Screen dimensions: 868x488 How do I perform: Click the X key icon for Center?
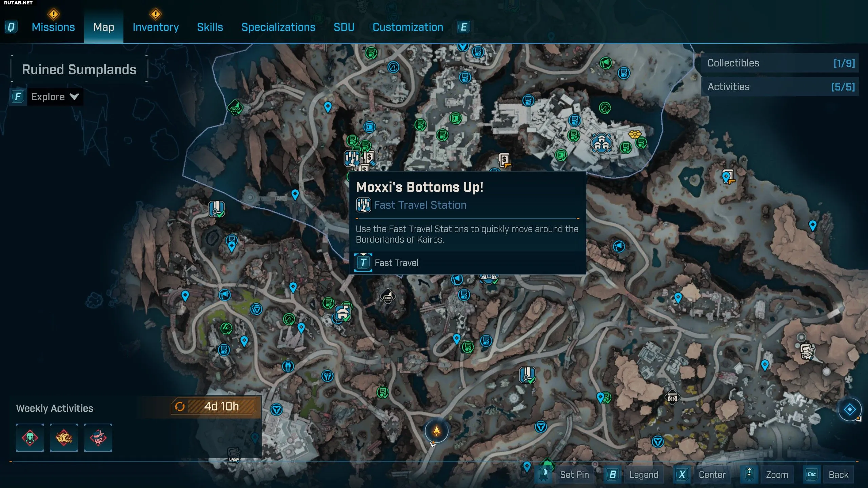coord(682,474)
